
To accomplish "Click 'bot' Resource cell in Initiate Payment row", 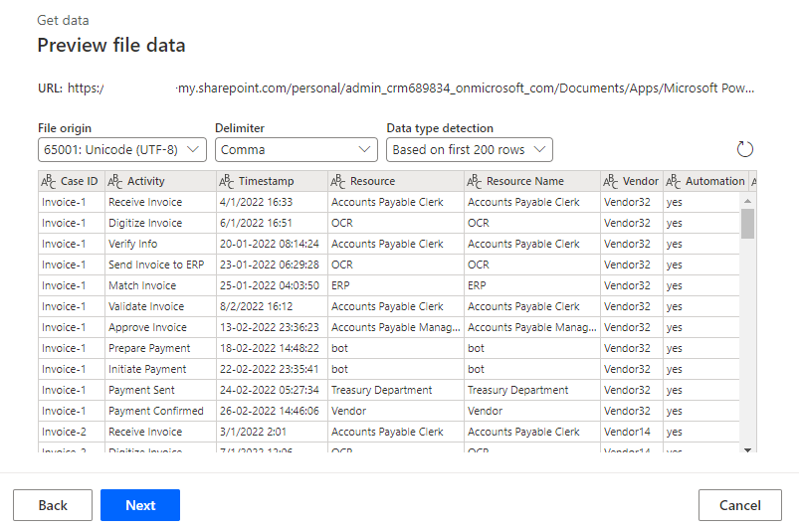I will coord(396,369).
